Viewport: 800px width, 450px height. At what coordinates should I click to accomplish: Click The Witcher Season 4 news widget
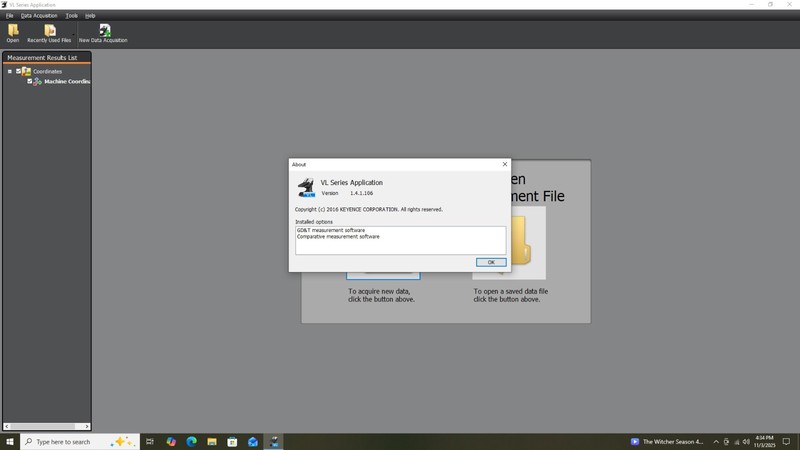coord(667,442)
